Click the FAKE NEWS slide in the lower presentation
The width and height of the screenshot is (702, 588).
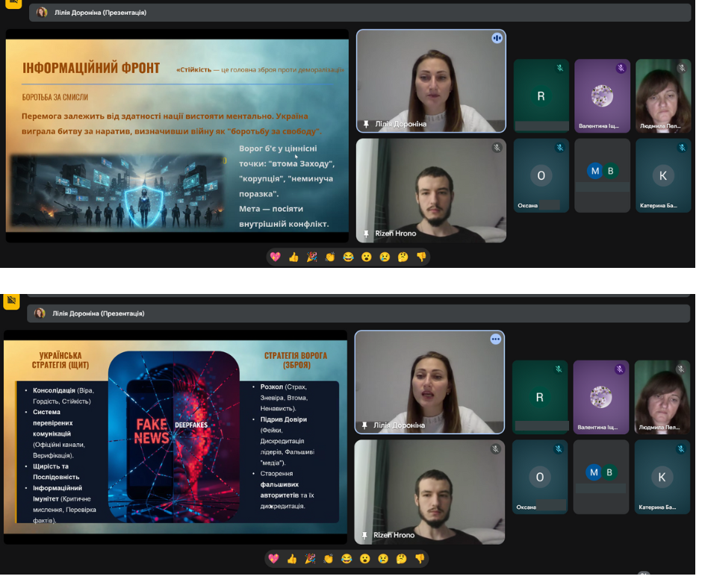tap(175, 437)
